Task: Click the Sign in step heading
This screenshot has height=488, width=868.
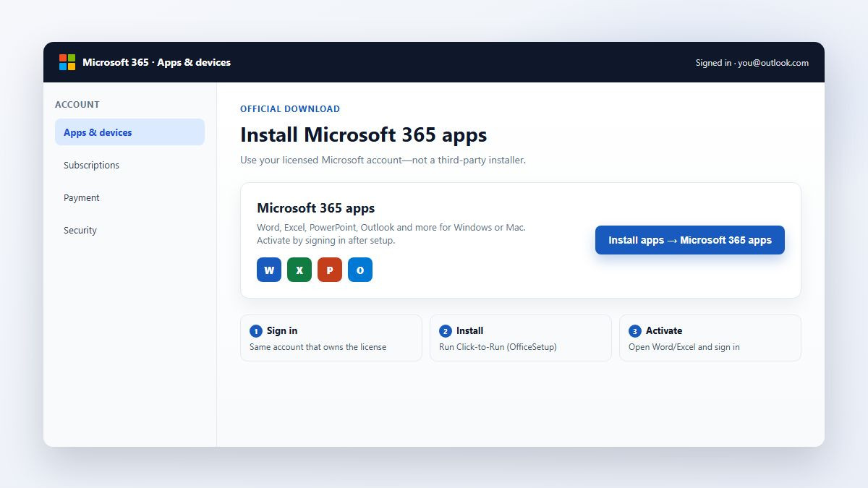Action: coord(282,330)
